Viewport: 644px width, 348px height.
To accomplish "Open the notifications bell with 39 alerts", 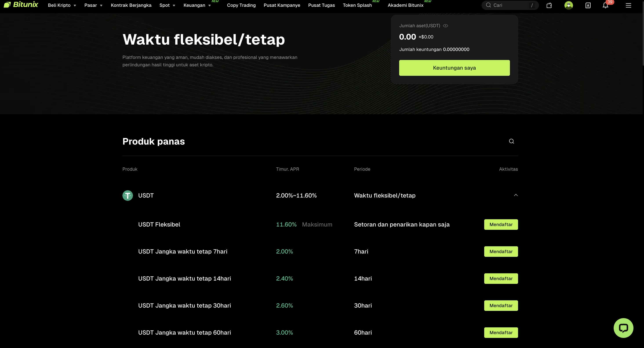I will click(605, 5).
